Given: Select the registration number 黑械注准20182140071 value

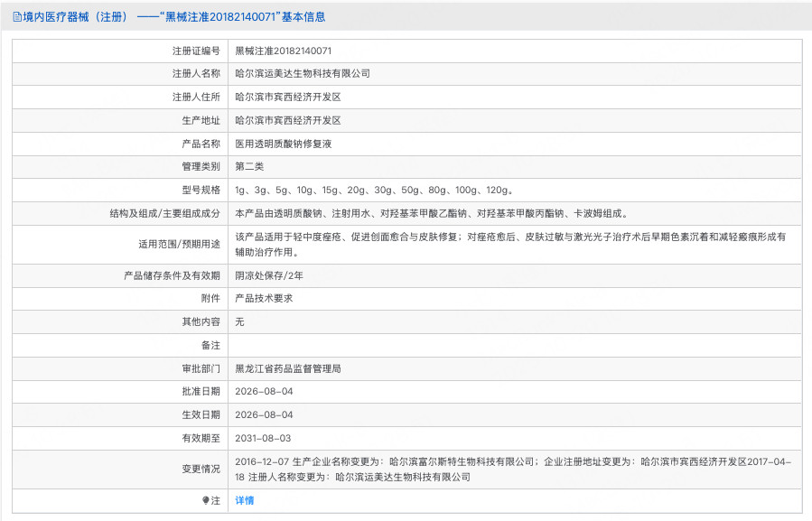Looking at the screenshot, I should (284, 51).
